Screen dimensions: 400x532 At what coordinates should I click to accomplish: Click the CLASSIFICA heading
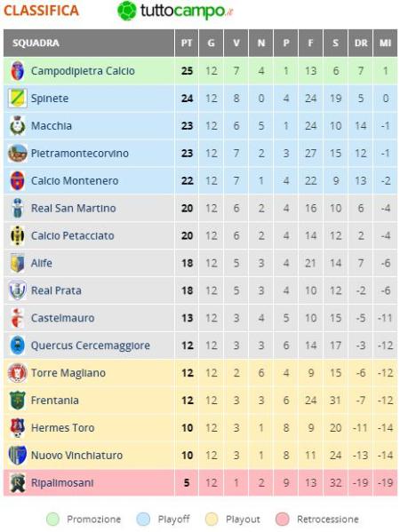pyautogui.click(x=41, y=11)
